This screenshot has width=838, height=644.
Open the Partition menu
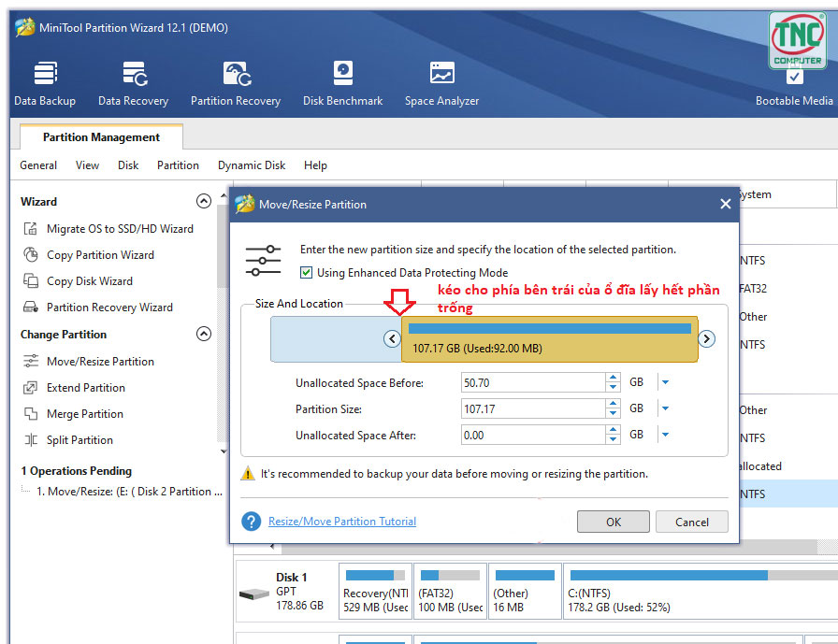(x=178, y=165)
